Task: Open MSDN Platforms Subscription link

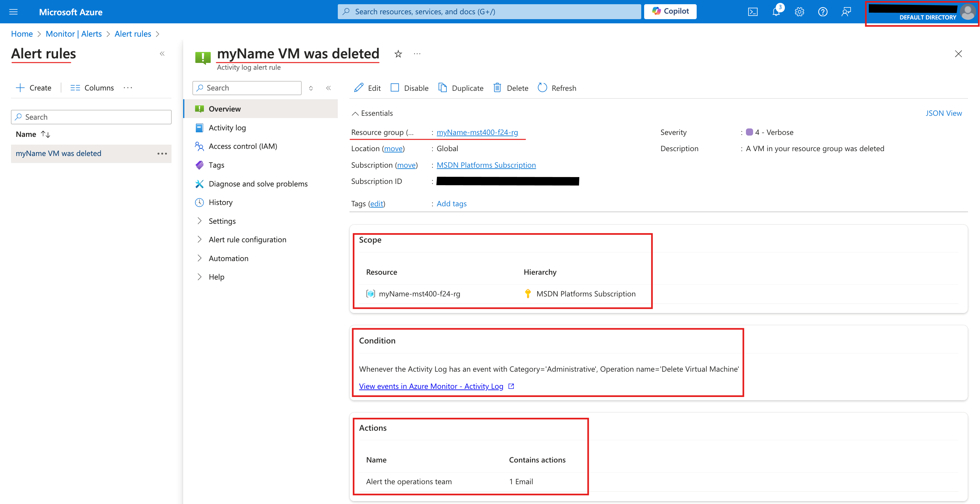Action: pyautogui.click(x=486, y=165)
